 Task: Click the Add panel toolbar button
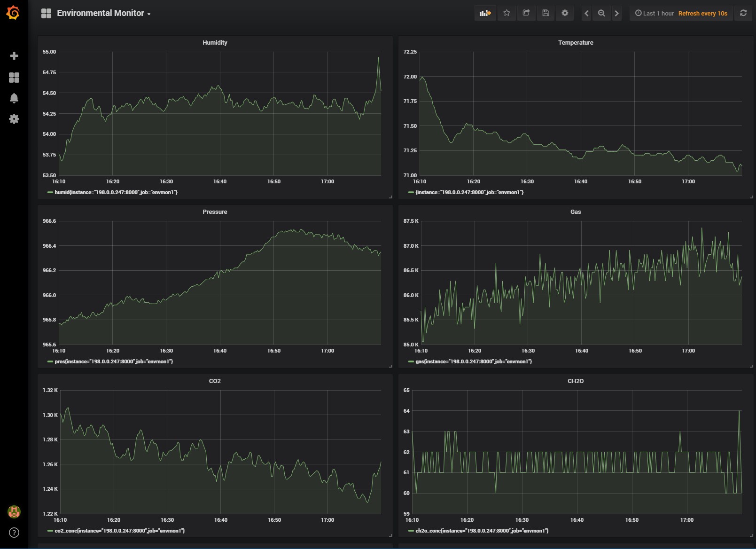coord(485,13)
